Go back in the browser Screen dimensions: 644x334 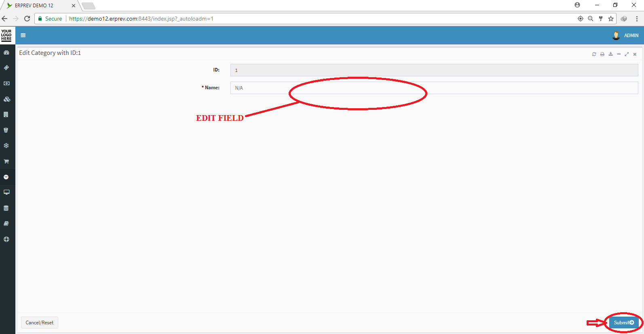[x=5, y=19]
